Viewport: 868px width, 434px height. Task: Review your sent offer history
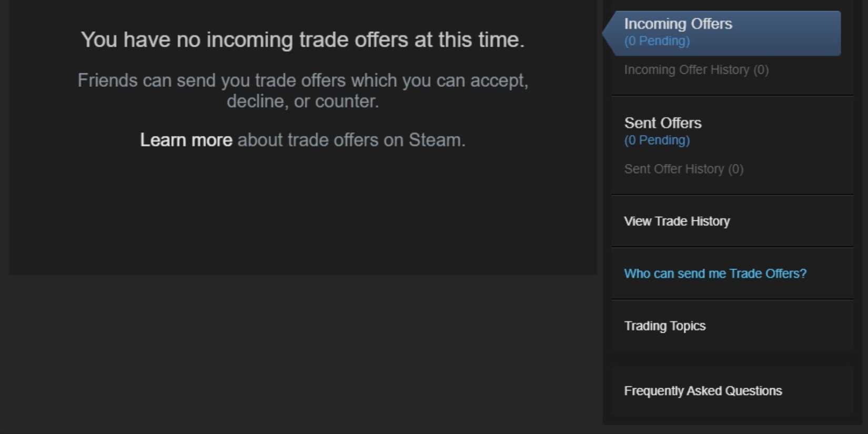(x=683, y=168)
